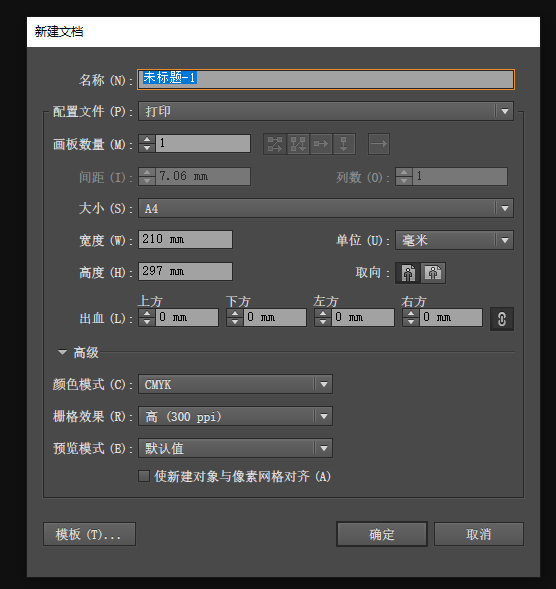Enable 使新建对象与像素网格对齐 checkbox

(144, 476)
